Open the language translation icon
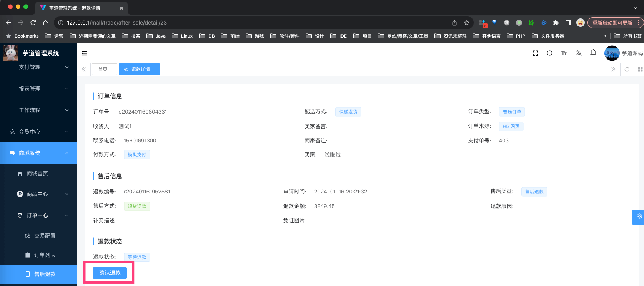The image size is (644, 286). tap(578, 53)
